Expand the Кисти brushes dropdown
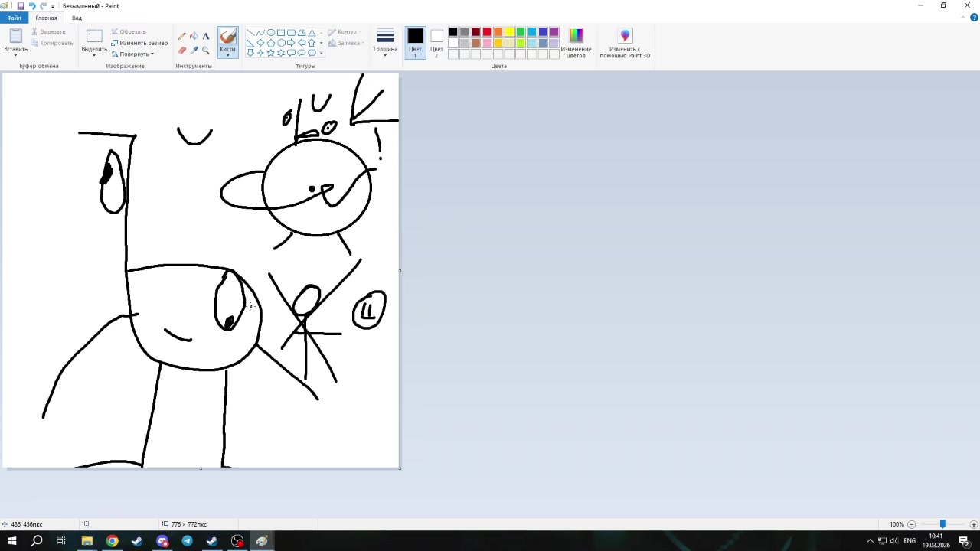This screenshot has width=980, height=551. [x=227, y=54]
